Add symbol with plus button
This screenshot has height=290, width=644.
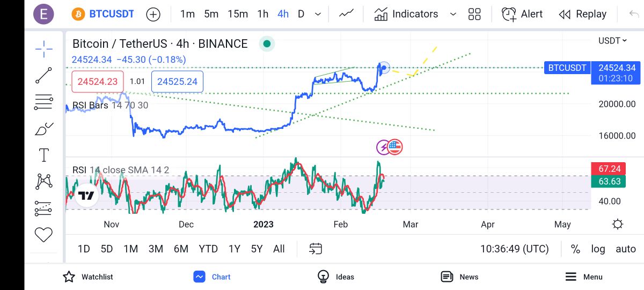point(153,14)
